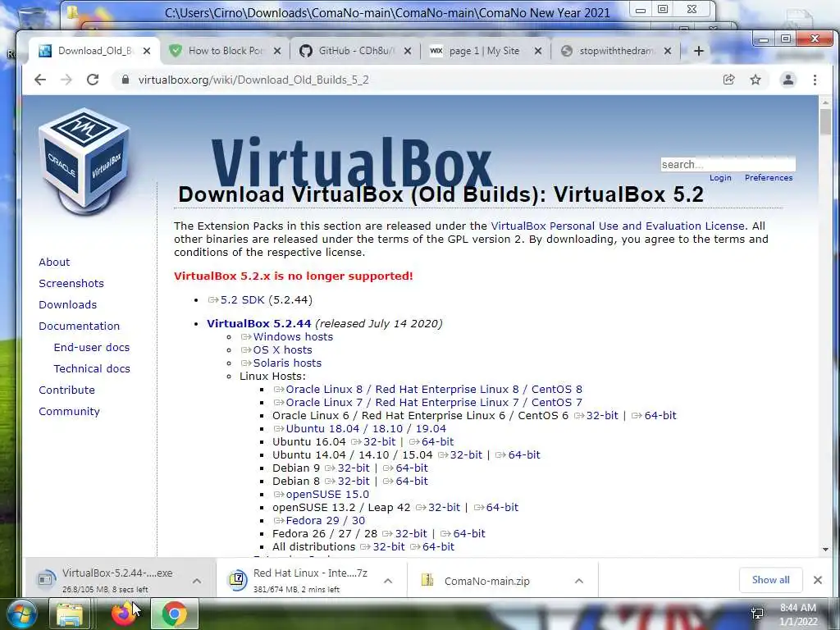
Task: Download All distributions 64-bit package
Action: pos(432,547)
